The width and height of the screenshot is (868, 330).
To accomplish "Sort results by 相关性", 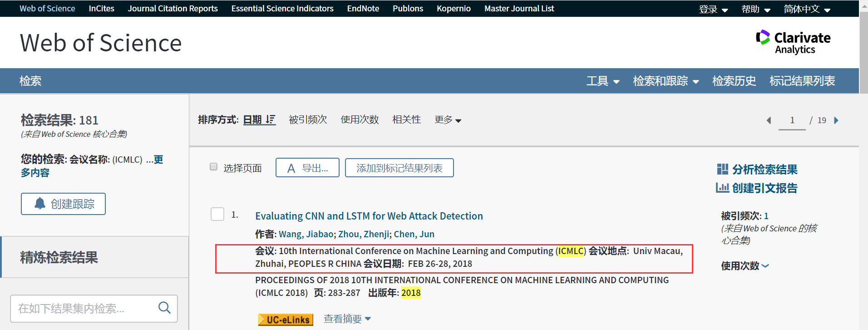I will [406, 120].
